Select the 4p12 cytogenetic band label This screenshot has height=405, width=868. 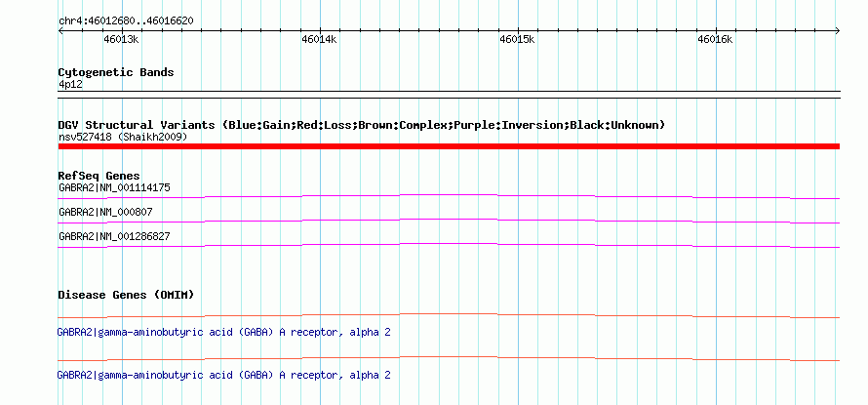coord(70,85)
